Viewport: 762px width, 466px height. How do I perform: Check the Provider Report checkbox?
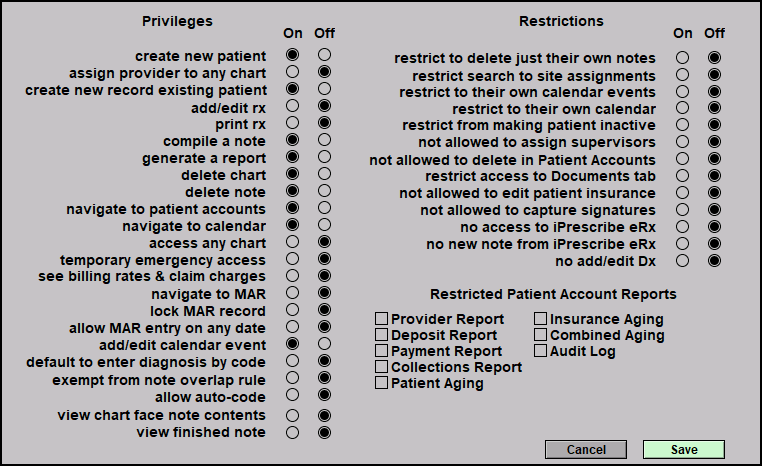381,319
